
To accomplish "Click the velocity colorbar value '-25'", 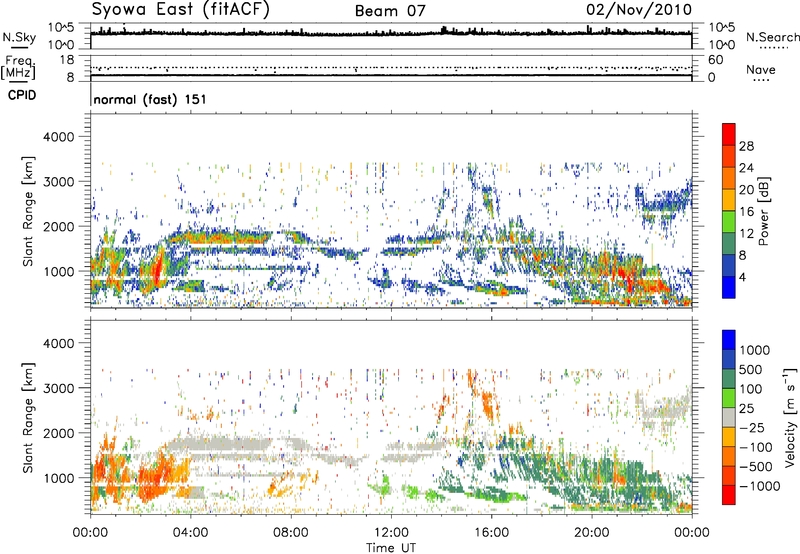I will coord(753,427).
